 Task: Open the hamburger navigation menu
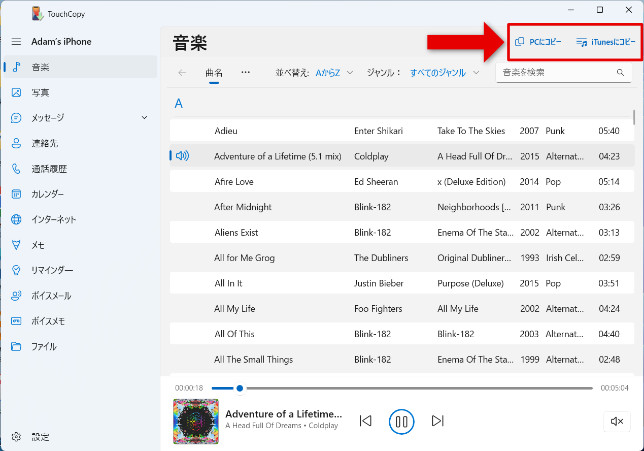coord(16,42)
